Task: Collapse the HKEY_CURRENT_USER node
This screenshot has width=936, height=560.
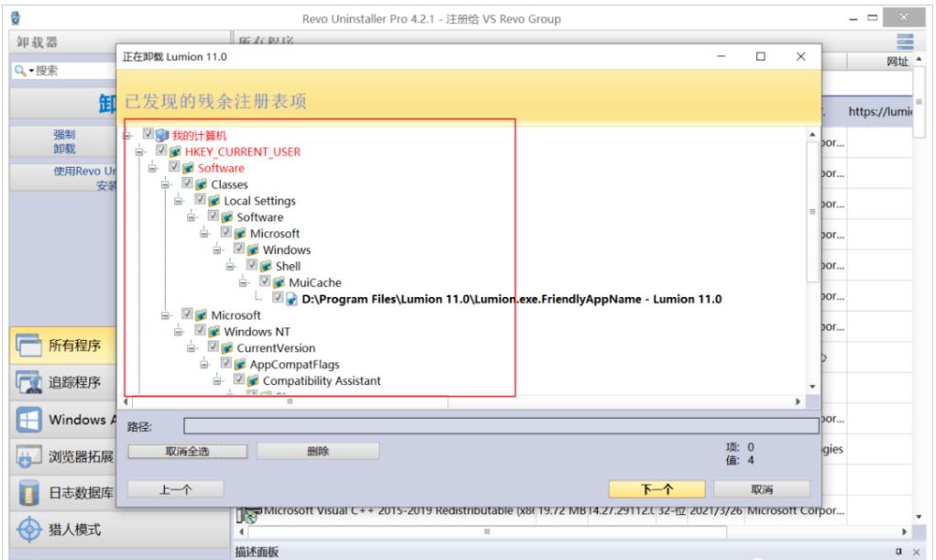Action: coord(139,152)
